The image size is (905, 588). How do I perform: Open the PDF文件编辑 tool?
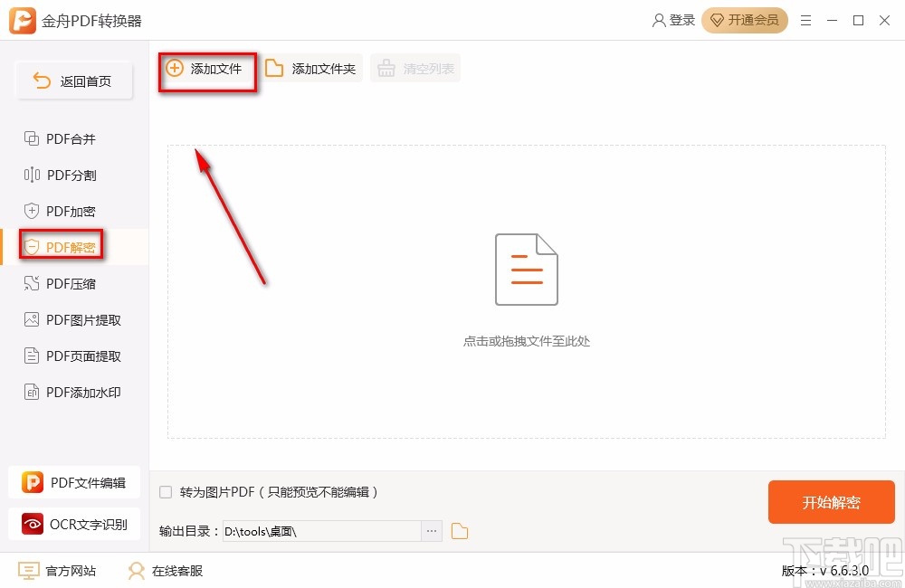click(x=74, y=482)
